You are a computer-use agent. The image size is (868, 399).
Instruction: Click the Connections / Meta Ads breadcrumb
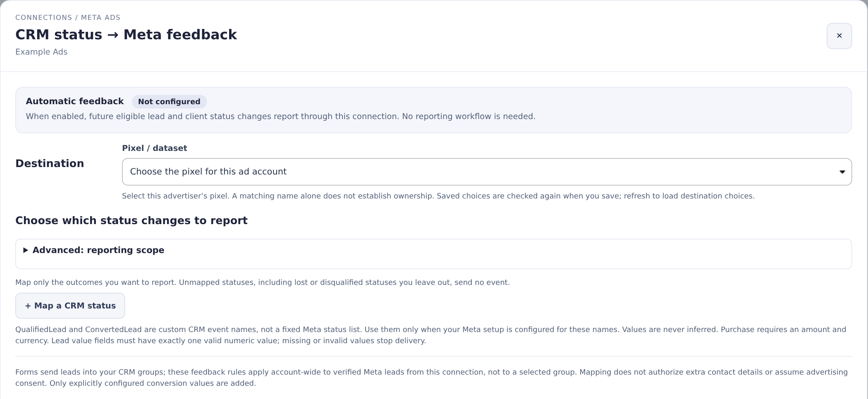(x=68, y=17)
